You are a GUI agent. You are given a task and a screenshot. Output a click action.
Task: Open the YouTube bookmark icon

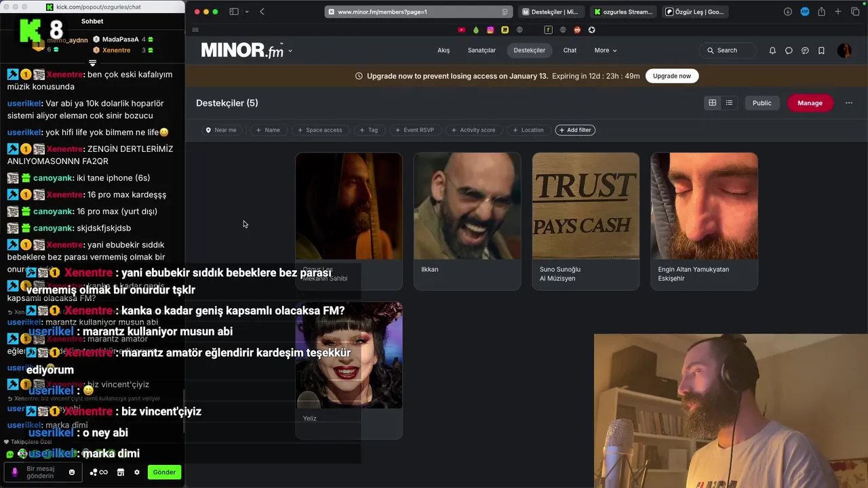[x=462, y=30]
